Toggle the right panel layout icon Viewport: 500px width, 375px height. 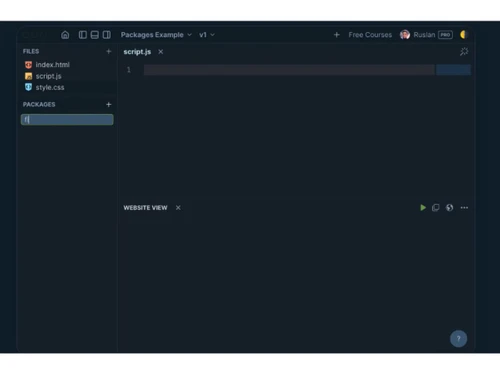107,35
